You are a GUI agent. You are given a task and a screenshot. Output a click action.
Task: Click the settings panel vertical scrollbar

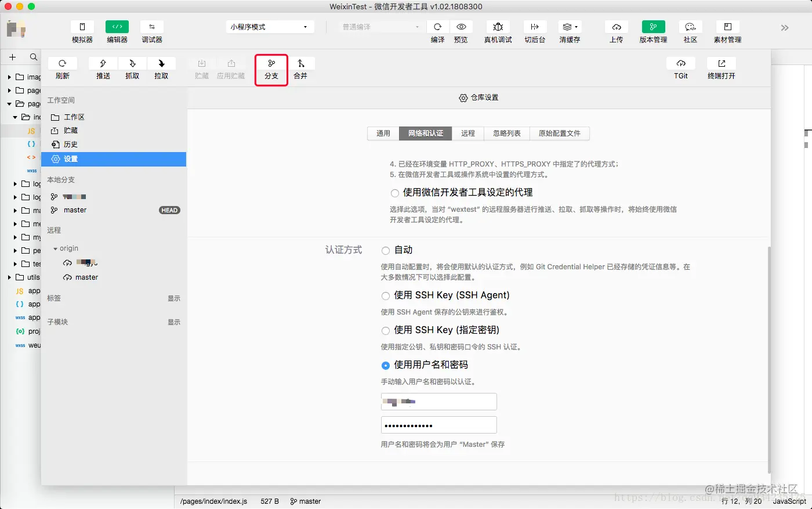coord(769,360)
